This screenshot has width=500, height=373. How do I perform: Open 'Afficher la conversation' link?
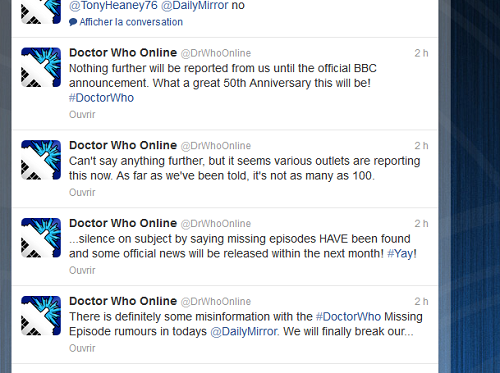click(131, 22)
